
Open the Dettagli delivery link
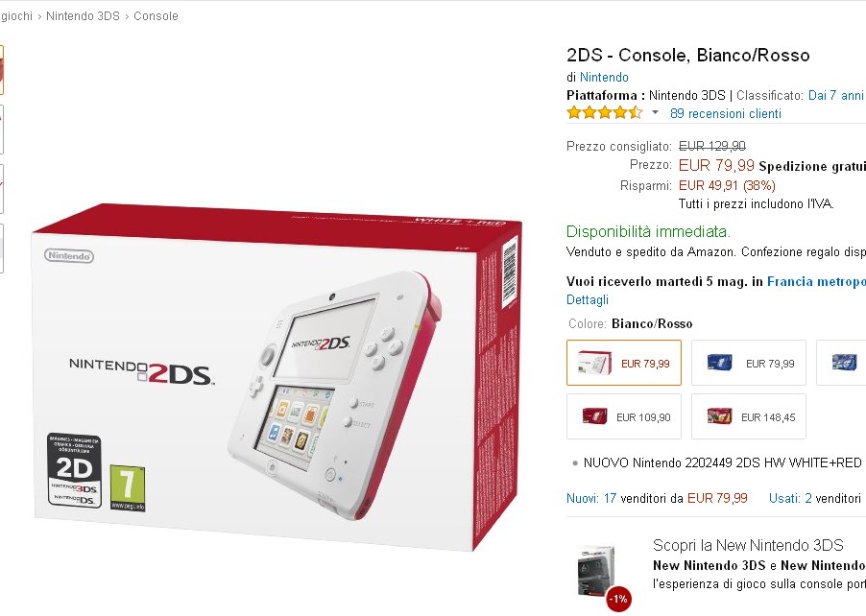[587, 299]
